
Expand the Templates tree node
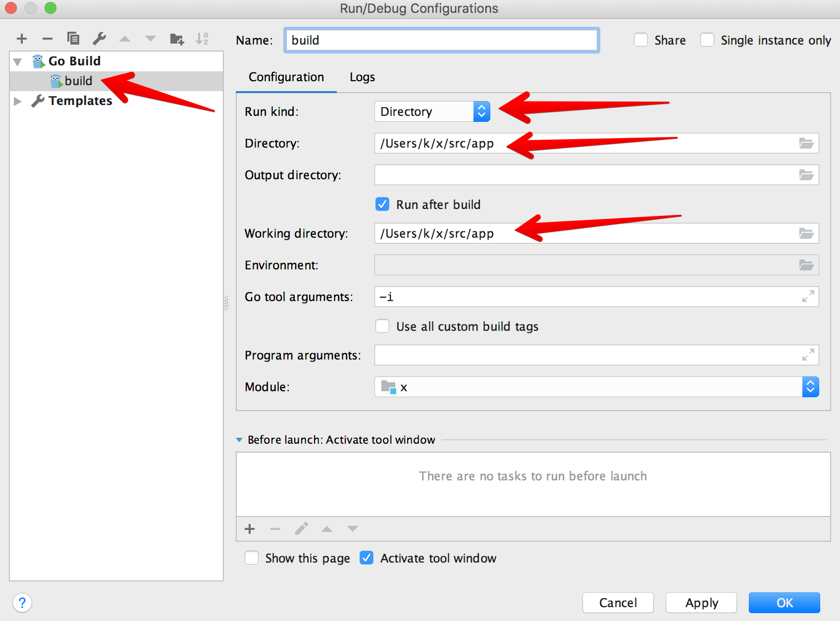pyautogui.click(x=18, y=101)
